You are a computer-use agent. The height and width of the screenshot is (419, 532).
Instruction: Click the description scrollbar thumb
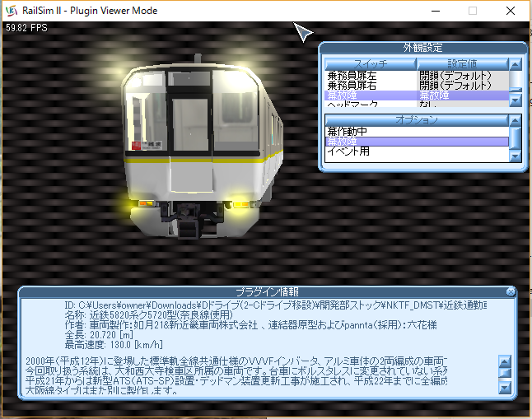(x=505, y=373)
